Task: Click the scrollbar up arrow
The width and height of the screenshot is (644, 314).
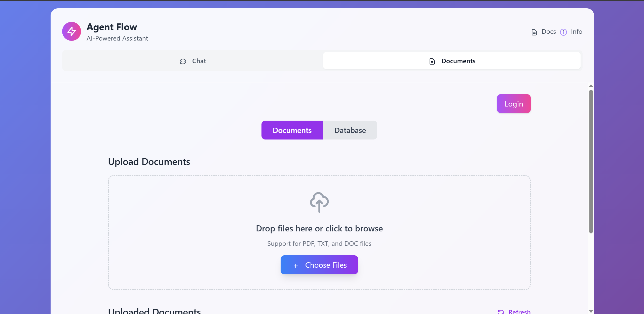Action: 591,86
